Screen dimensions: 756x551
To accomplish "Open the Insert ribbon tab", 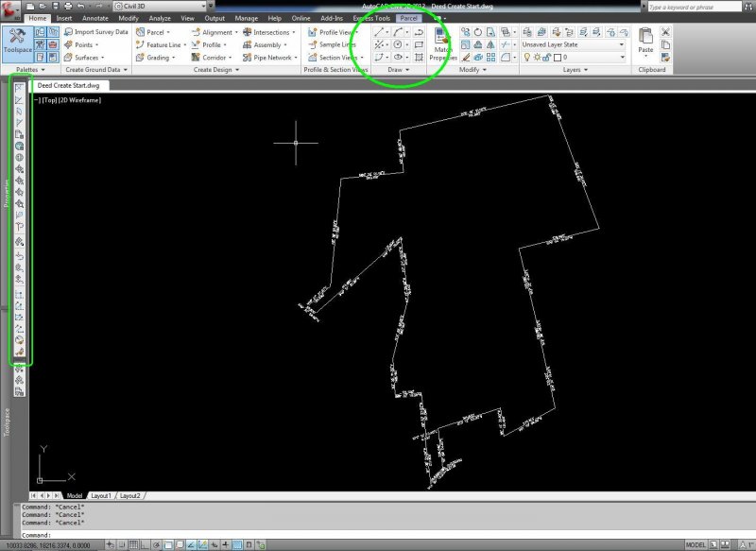I will tap(63, 18).
